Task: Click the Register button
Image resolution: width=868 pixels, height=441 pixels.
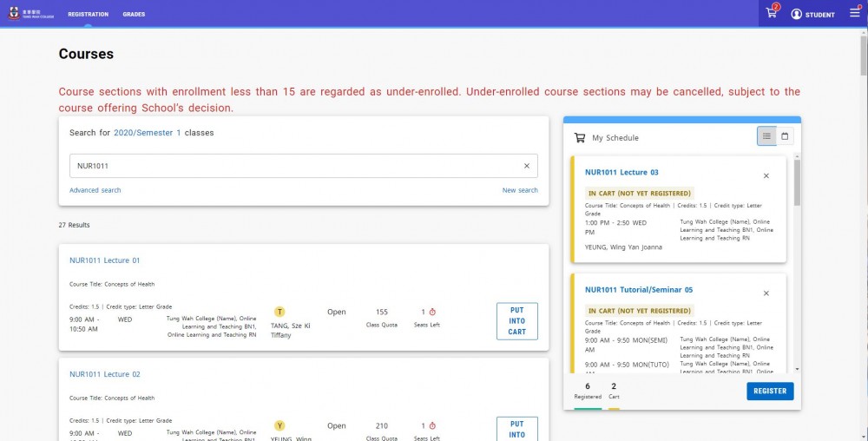Action: tap(770, 392)
